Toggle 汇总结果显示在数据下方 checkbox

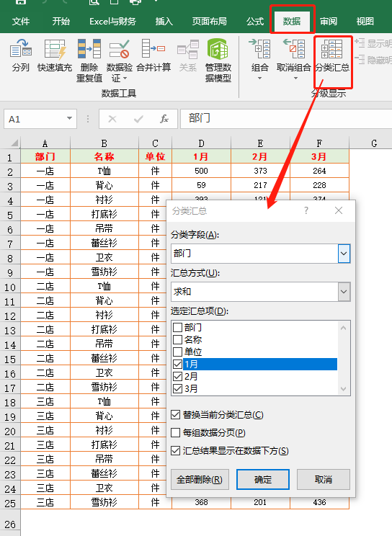point(176,450)
